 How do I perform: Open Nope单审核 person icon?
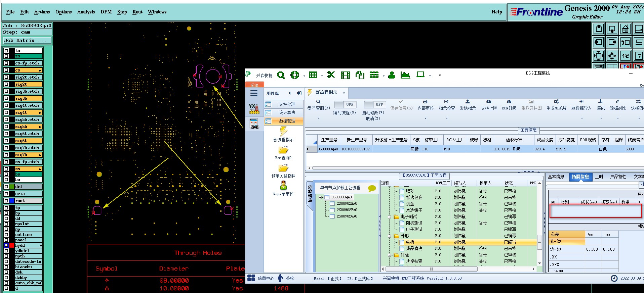(283, 185)
